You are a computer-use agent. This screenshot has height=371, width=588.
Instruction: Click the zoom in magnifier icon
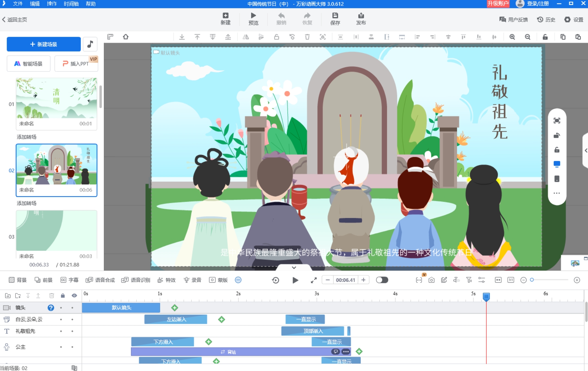(512, 37)
